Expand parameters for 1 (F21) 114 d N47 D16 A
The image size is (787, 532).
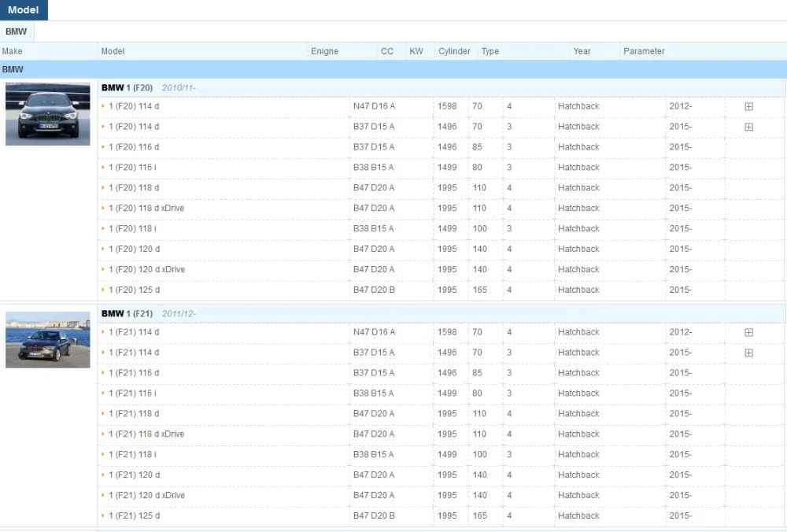(x=748, y=332)
